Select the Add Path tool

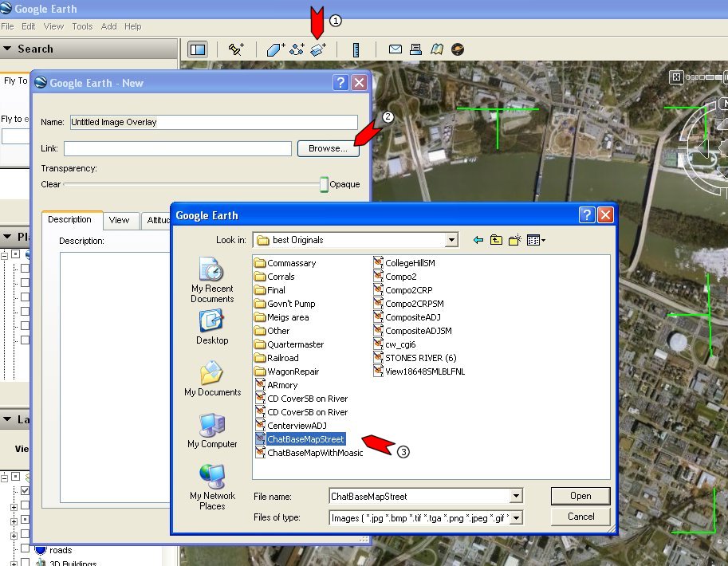tap(297, 49)
